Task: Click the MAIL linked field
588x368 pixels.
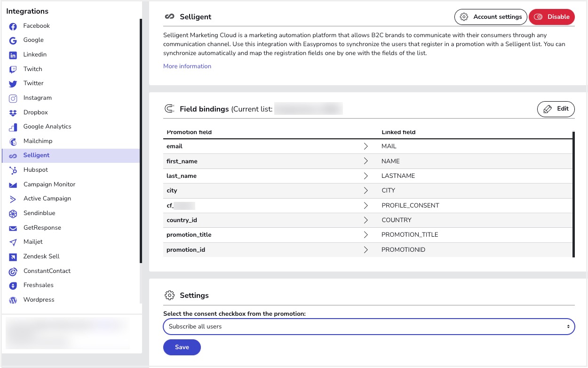Action: tap(389, 146)
